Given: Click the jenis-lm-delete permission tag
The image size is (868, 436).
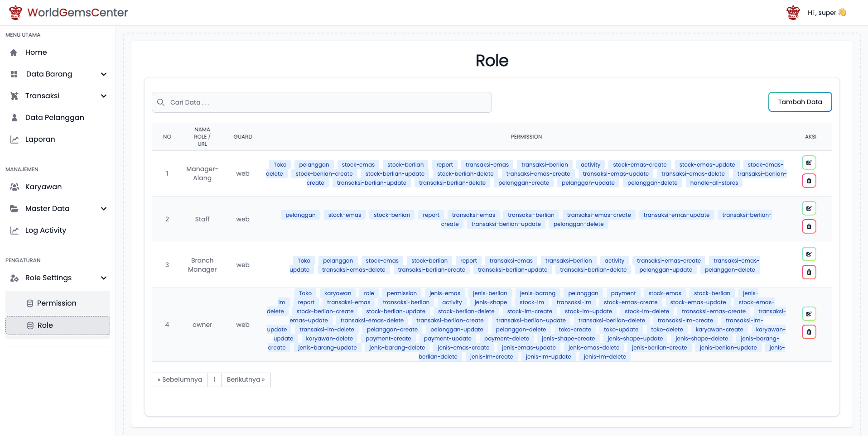Looking at the screenshot, I should coord(605,357).
